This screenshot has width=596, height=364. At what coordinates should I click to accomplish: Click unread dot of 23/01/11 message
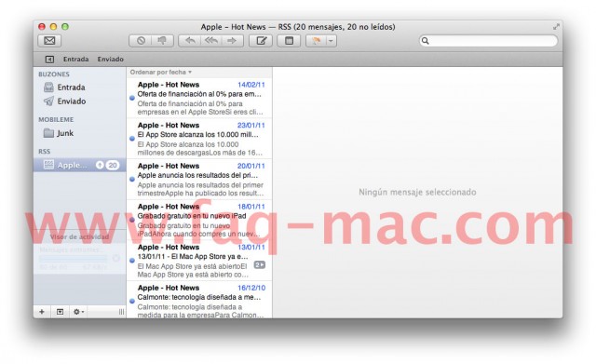[x=132, y=139]
